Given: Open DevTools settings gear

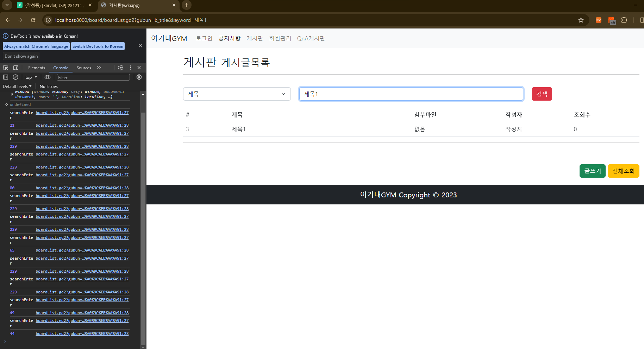Looking at the screenshot, I should click(x=121, y=68).
